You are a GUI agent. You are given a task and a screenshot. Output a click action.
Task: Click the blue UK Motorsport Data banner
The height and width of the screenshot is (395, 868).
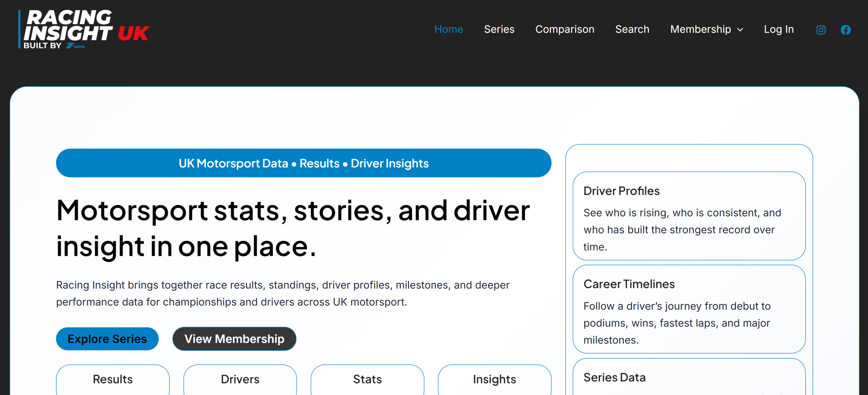coord(303,163)
